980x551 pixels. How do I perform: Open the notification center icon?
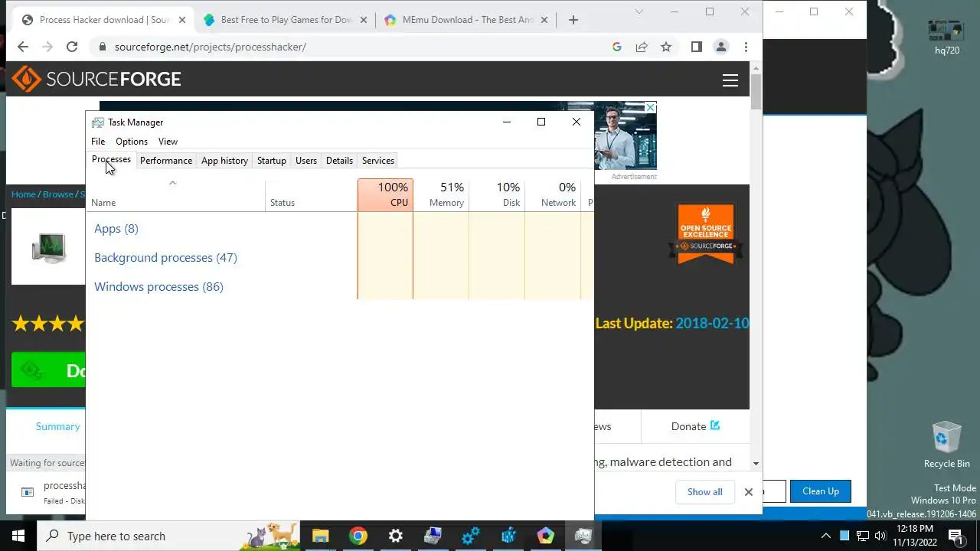[x=955, y=536]
